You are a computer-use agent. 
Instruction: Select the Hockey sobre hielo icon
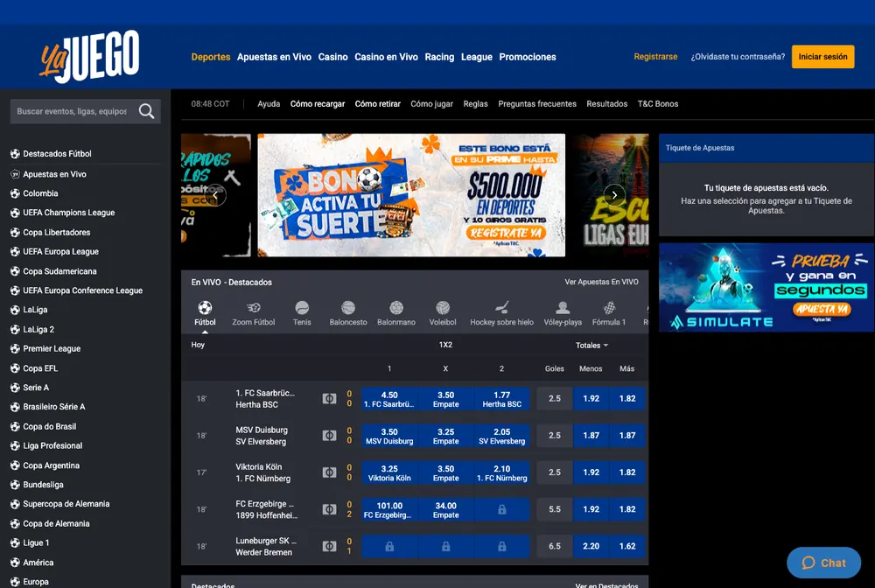[501, 307]
